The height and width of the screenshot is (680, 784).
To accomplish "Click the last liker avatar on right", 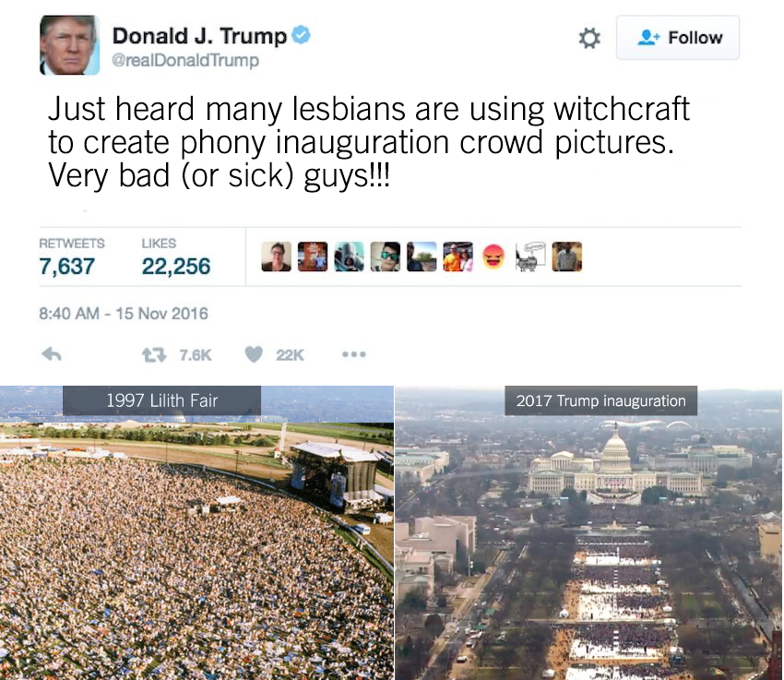I will pos(567,256).
